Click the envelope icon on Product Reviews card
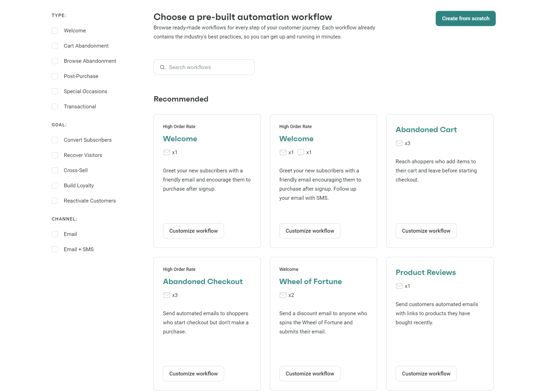549x392 pixels. (399, 286)
